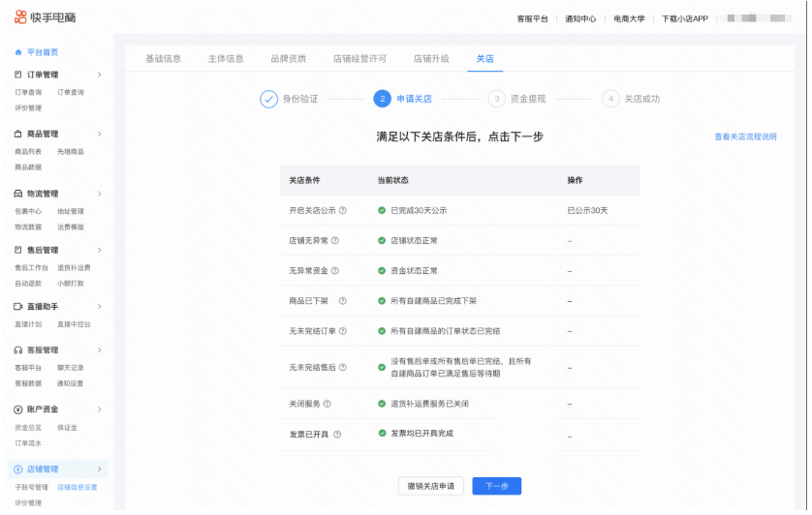Click the help icon beside 商品已下架
Screen dimensions: 812x515
tap(342, 301)
